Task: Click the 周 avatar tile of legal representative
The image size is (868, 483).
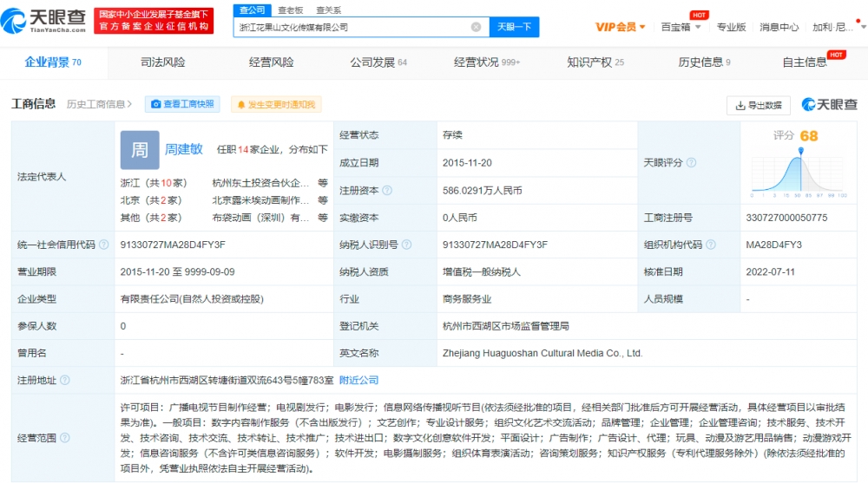Action: point(140,150)
